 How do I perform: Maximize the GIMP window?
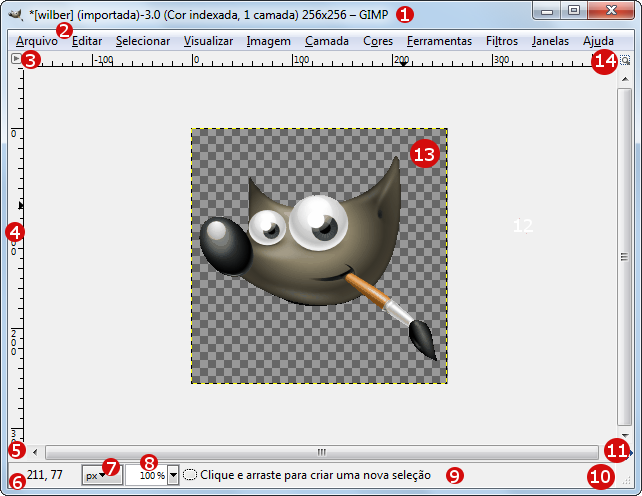pos(574,10)
